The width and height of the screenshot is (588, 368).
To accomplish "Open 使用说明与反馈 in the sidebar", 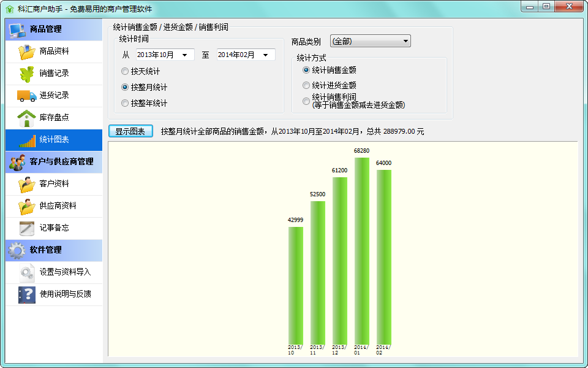I will pos(54,295).
